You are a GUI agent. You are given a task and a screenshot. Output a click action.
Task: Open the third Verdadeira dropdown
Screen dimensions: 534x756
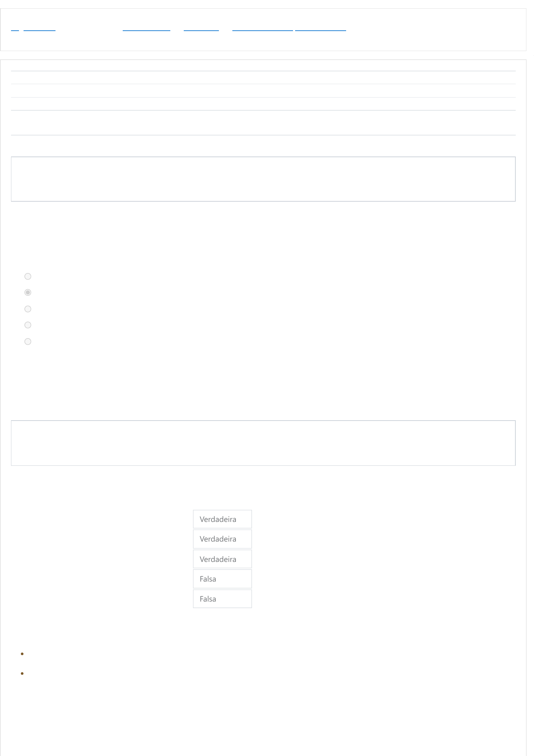[222, 559]
